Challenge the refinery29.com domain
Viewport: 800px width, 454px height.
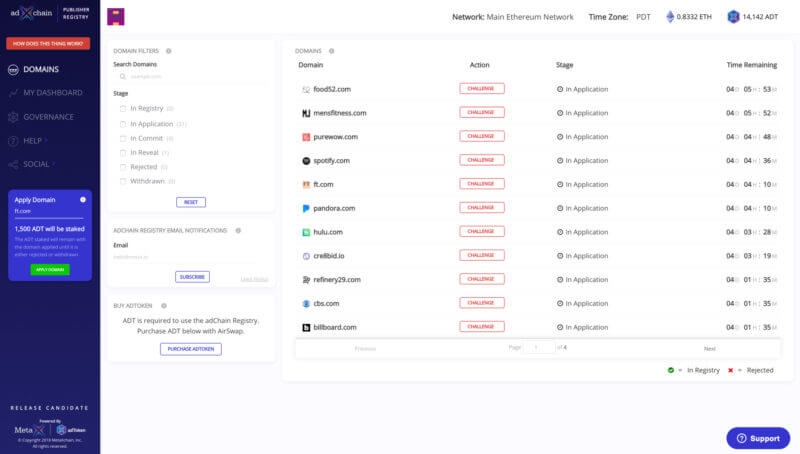pyautogui.click(x=482, y=279)
